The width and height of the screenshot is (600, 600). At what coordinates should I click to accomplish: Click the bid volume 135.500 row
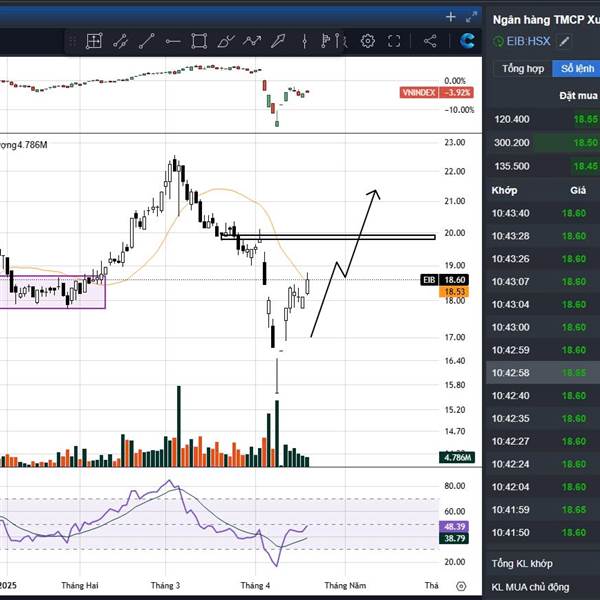pyautogui.click(x=543, y=166)
